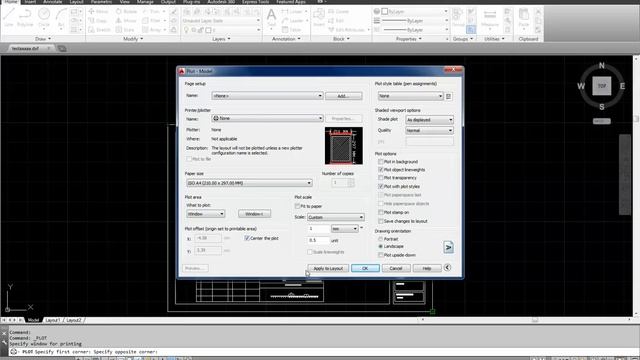
Task: Toggle Plot object lineweights checkbox
Action: click(x=380, y=170)
